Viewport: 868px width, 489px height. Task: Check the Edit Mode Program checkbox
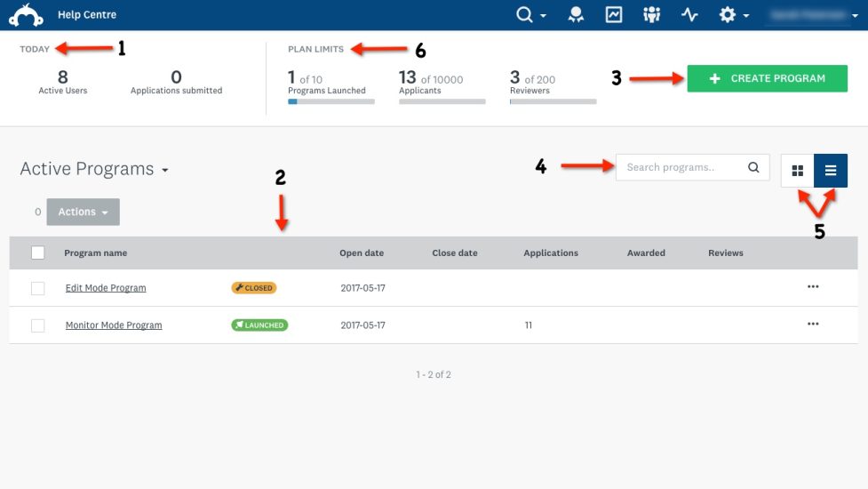tap(37, 288)
